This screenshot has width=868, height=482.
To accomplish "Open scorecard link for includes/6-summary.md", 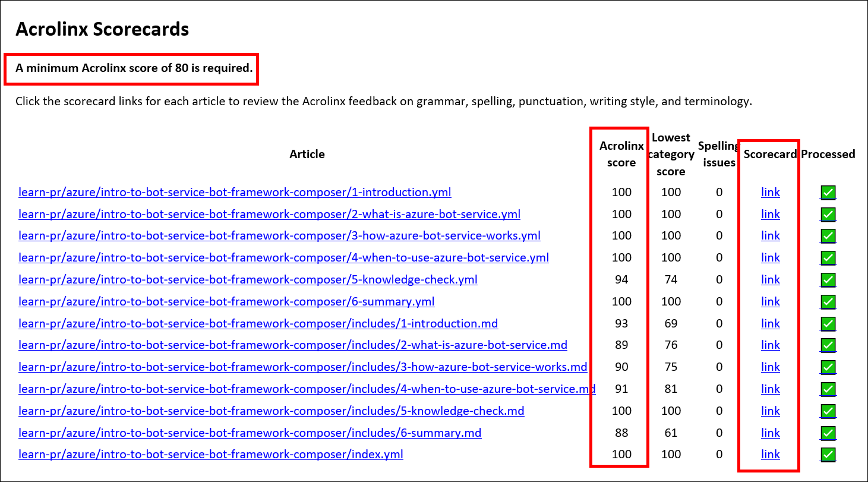I will 771,433.
